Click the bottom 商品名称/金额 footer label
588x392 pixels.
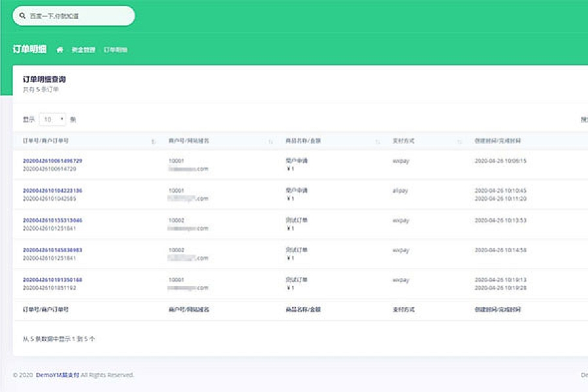303,310
